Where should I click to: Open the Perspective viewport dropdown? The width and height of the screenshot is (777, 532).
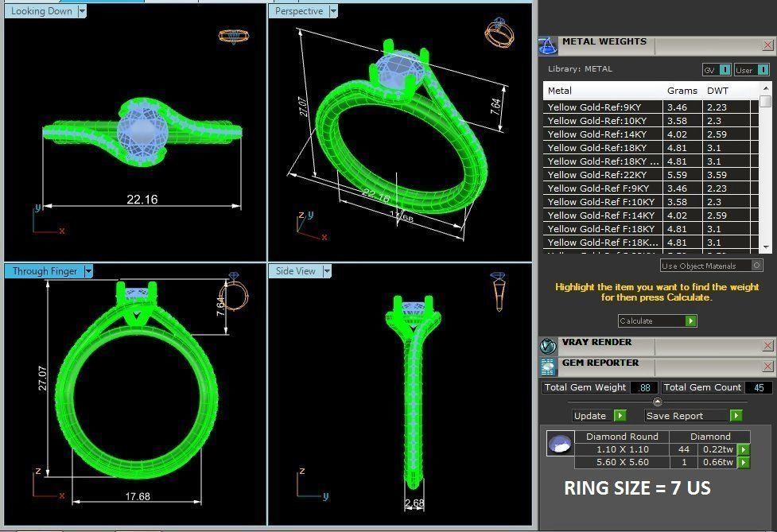coord(333,11)
